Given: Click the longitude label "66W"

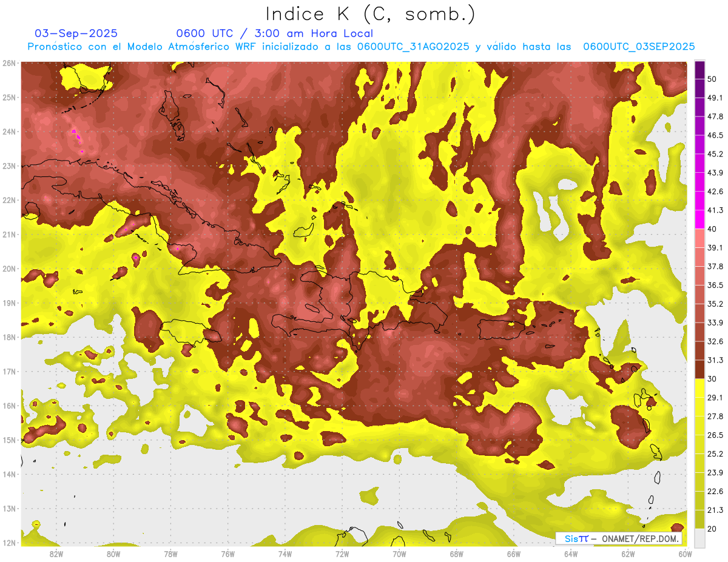Looking at the screenshot, I should point(513,554).
